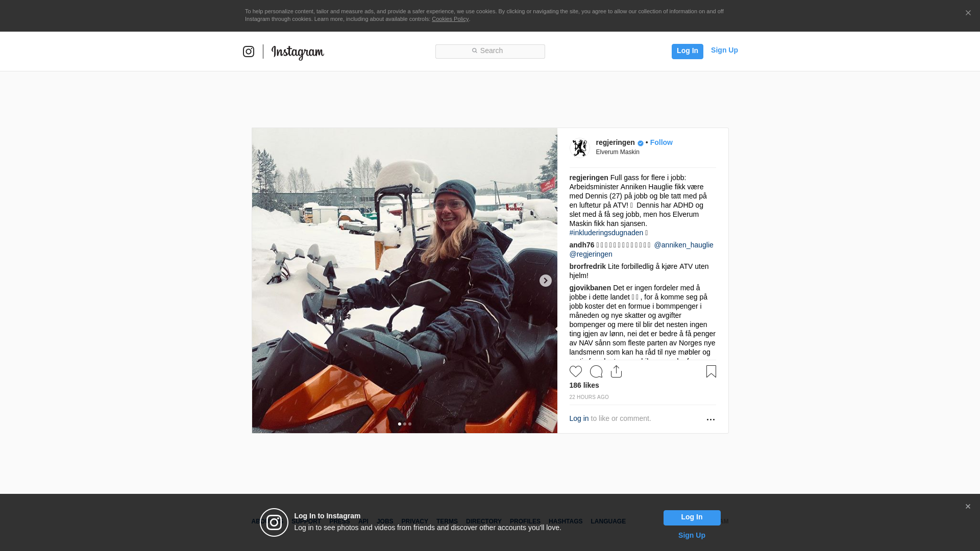Close the Log In to Instagram banner
This screenshot has width=980, height=551.
[x=967, y=507]
